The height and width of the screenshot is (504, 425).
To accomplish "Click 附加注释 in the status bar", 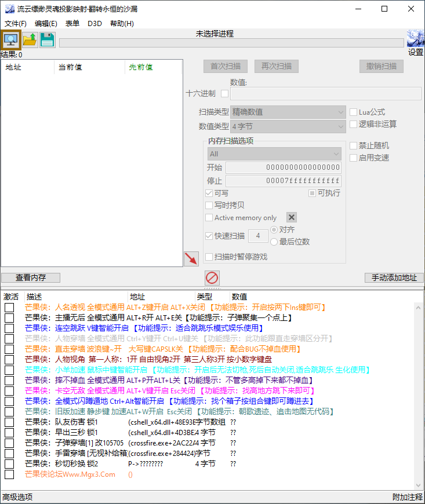I will pyautogui.click(x=407, y=497).
